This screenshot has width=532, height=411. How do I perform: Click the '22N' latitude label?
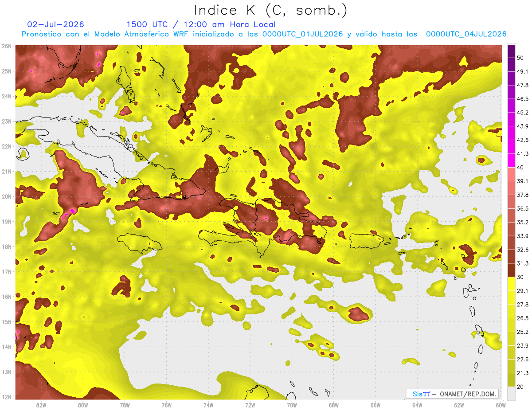tap(6, 146)
